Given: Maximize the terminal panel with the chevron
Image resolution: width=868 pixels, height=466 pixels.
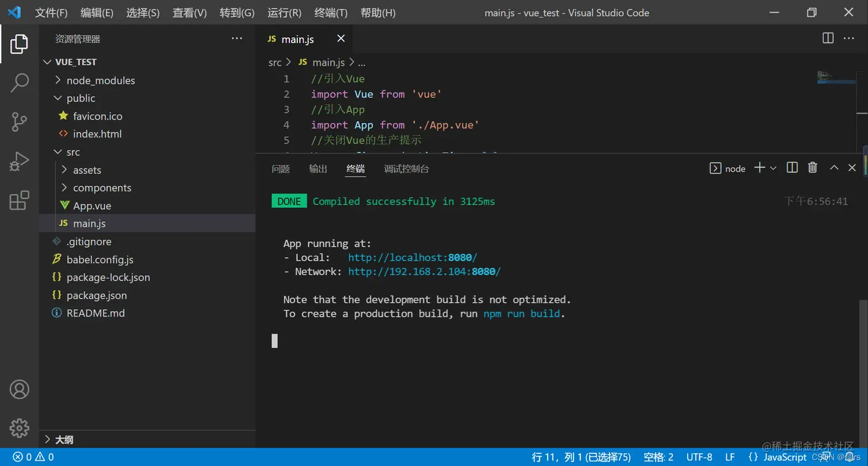Looking at the screenshot, I should tap(834, 167).
